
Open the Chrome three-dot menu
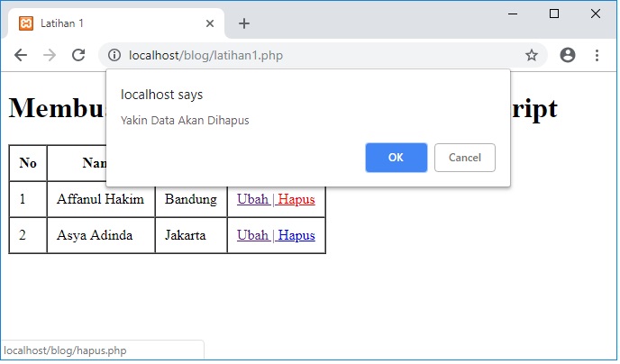tap(597, 55)
